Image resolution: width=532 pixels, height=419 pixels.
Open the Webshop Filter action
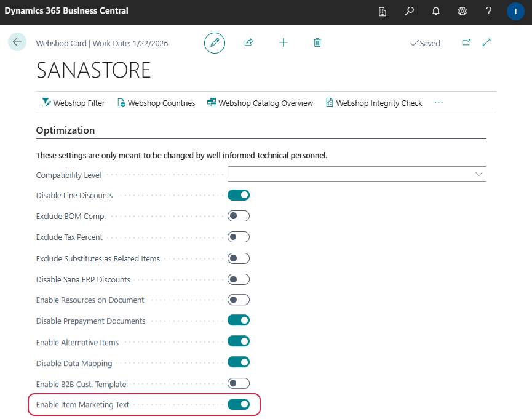[73, 103]
